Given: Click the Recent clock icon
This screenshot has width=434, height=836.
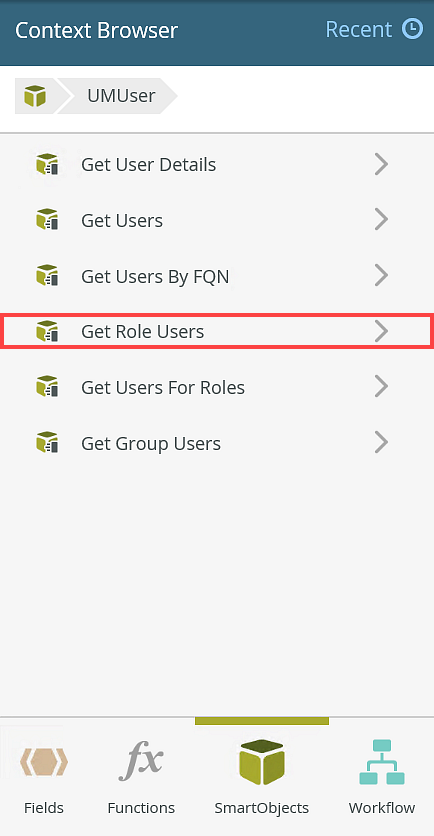Looking at the screenshot, I should pos(413,29).
